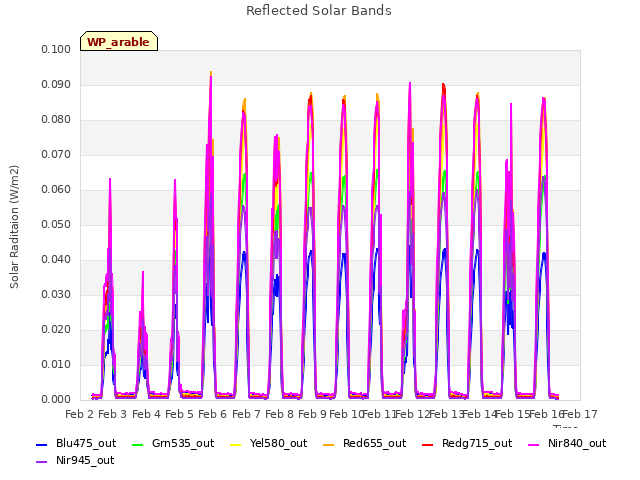Toggle the Nir840_out legend entry
Image resolution: width=640 pixels, height=480 pixels.
(x=567, y=443)
